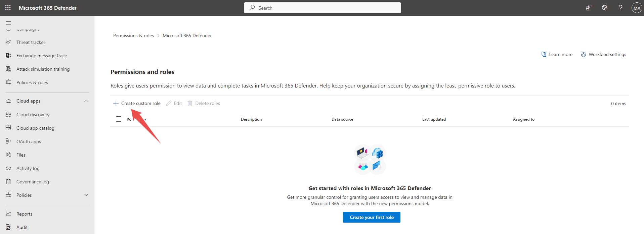Click the Cloud apps cloud icon
Viewport: 644px width, 234px height.
click(x=8, y=101)
